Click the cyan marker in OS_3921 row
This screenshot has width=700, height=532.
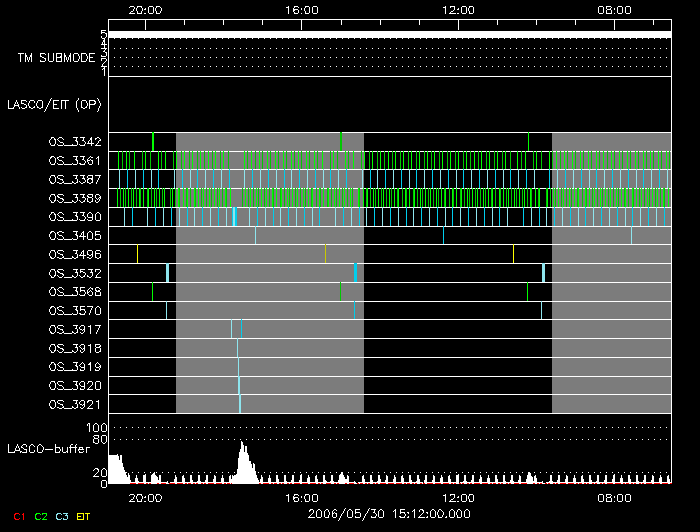(240, 404)
